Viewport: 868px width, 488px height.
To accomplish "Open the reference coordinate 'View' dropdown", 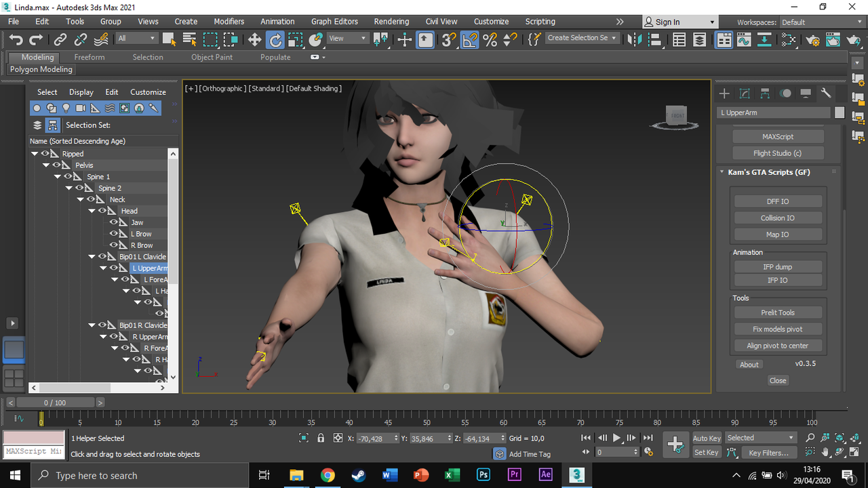I will [x=348, y=39].
